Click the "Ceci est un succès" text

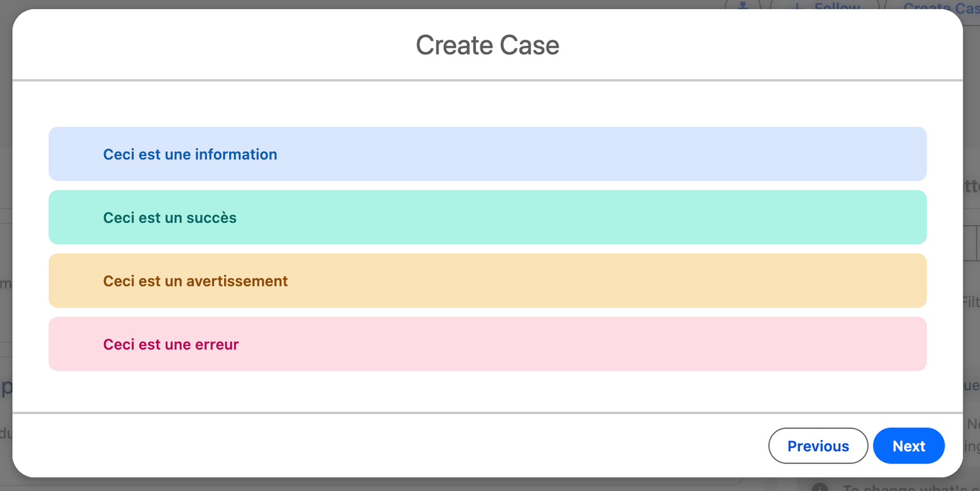(170, 218)
